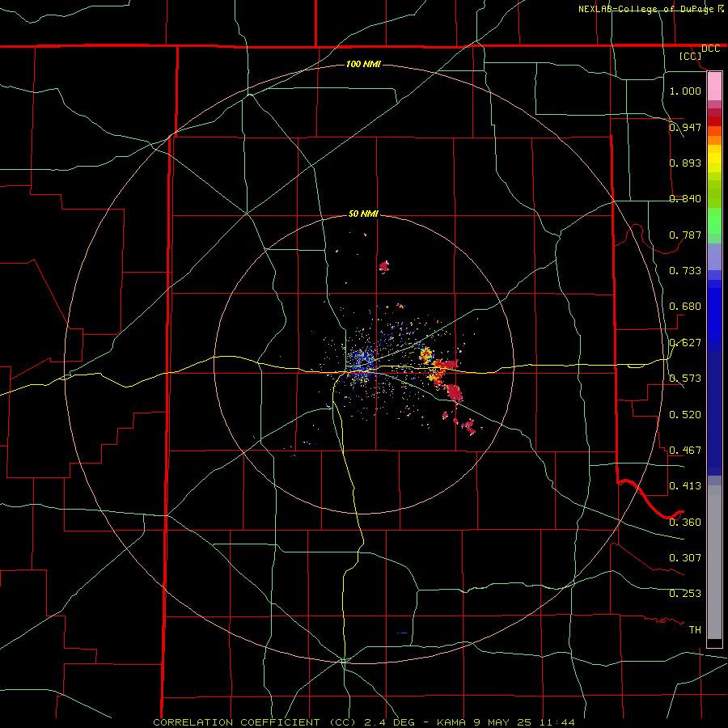Click the KAMA radar site identifier

[451, 722]
